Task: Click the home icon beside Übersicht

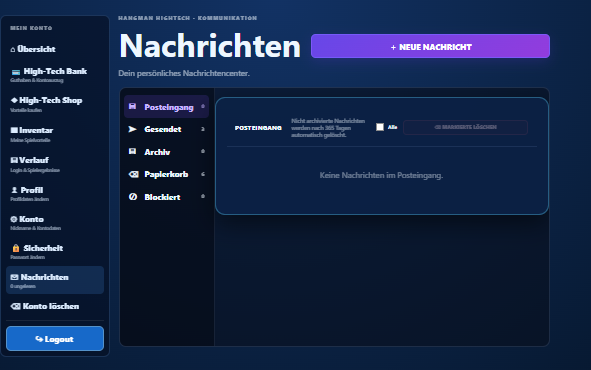Action: (13, 49)
